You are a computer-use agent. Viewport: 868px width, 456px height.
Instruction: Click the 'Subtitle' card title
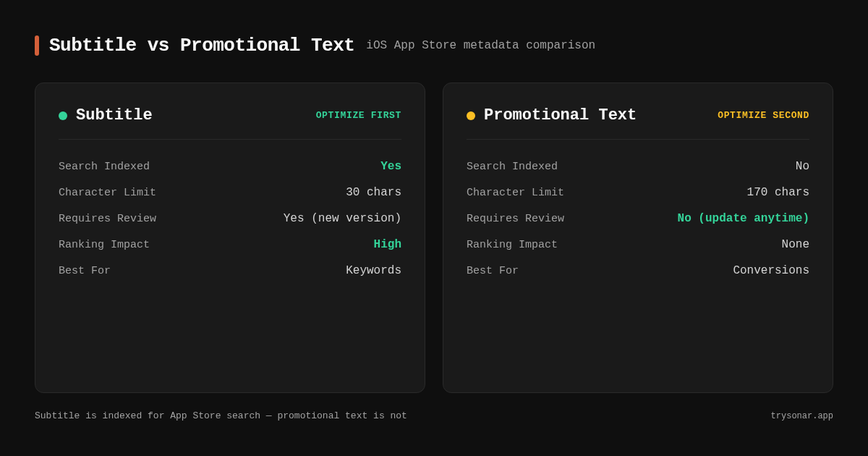point(114,115)
